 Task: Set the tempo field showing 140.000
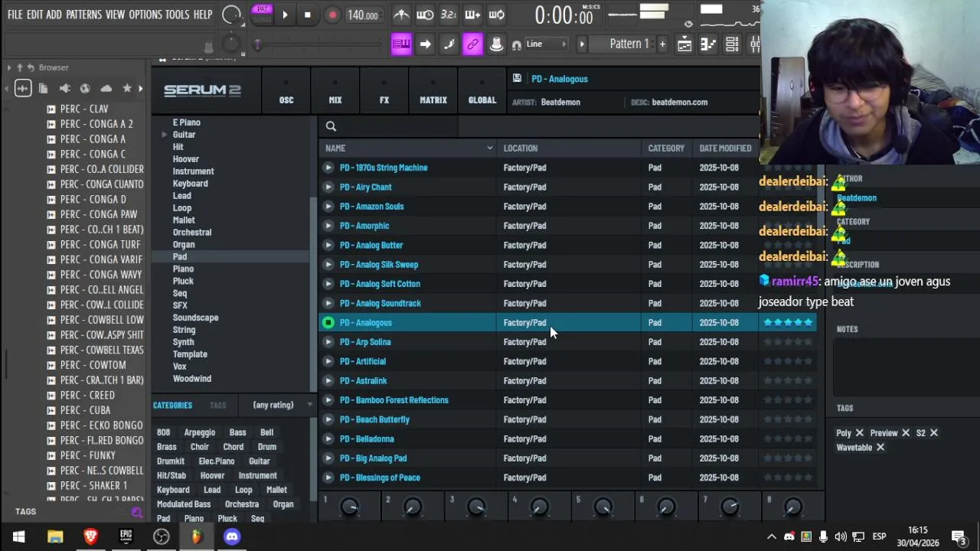[x=363, y=15]
